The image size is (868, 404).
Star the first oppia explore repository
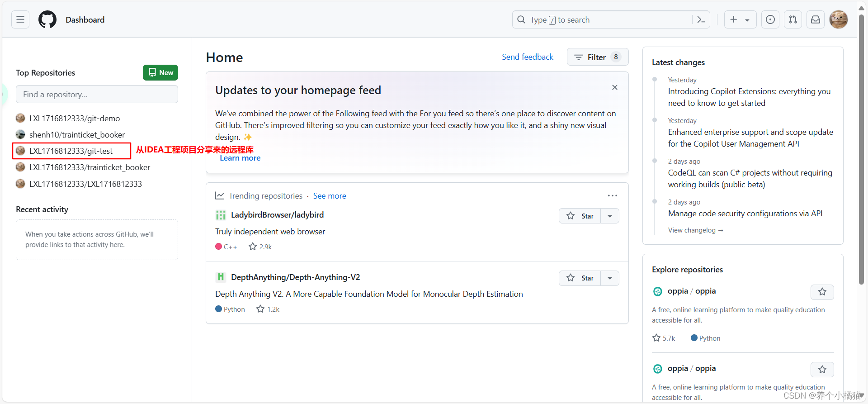pyautogui.click(x=822, y=292)
